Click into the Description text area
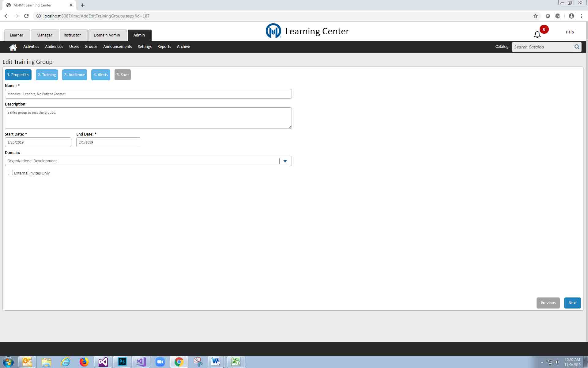Screen dimensions: 588x368 click(148, 118)
